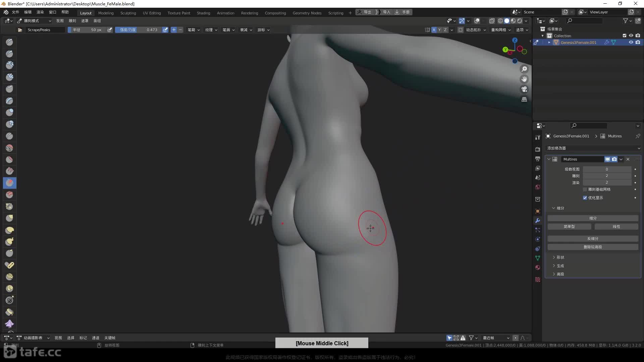This screenshot has height=362, width=644.
Task: Uncheck the Collection exclude checkbox
Action: pos(625,36)
